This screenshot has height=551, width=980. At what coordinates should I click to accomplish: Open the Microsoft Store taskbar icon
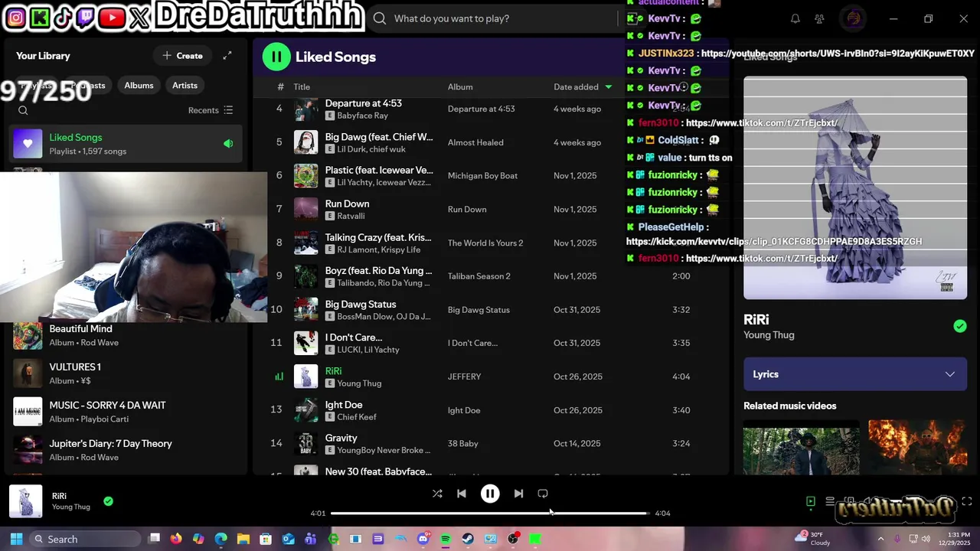[266, 539]
